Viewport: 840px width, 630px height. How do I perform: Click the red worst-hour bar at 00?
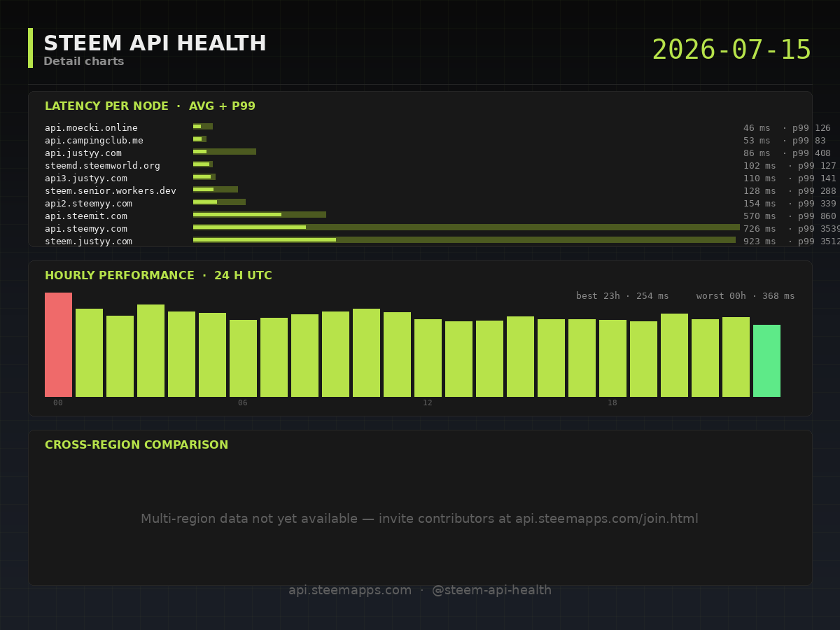[x=58, y=344]
